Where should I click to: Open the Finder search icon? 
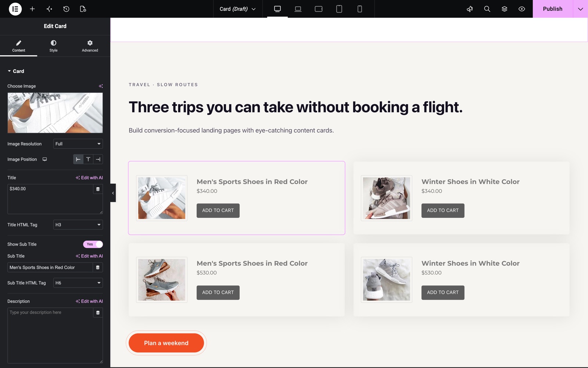click(487, 9)
